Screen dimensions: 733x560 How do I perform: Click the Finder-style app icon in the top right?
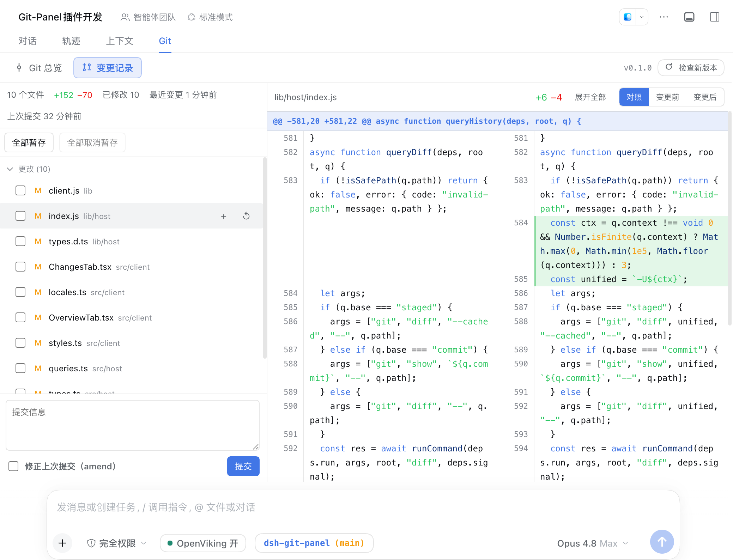point(628,17)
